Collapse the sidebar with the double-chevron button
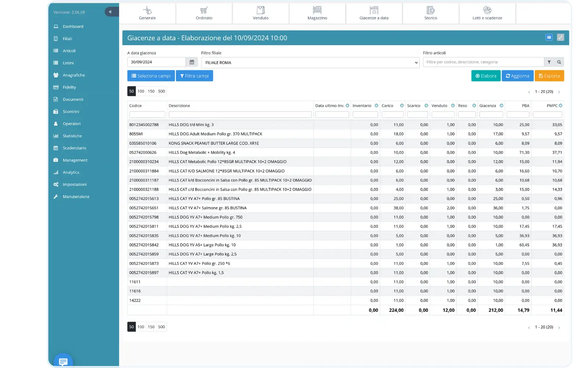Viewport: 588px width, 368px height. click(x=111, y=12)
